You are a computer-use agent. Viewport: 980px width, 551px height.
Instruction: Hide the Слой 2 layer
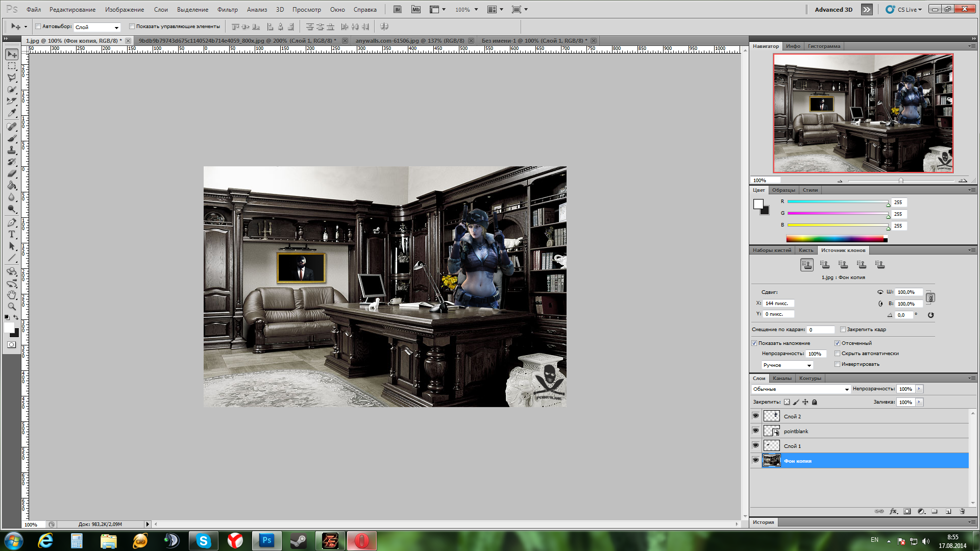coord(755,416)
